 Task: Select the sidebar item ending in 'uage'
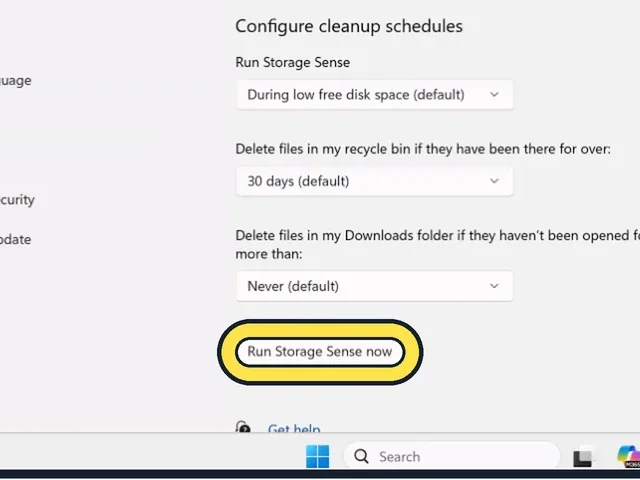tap(16, 81)
